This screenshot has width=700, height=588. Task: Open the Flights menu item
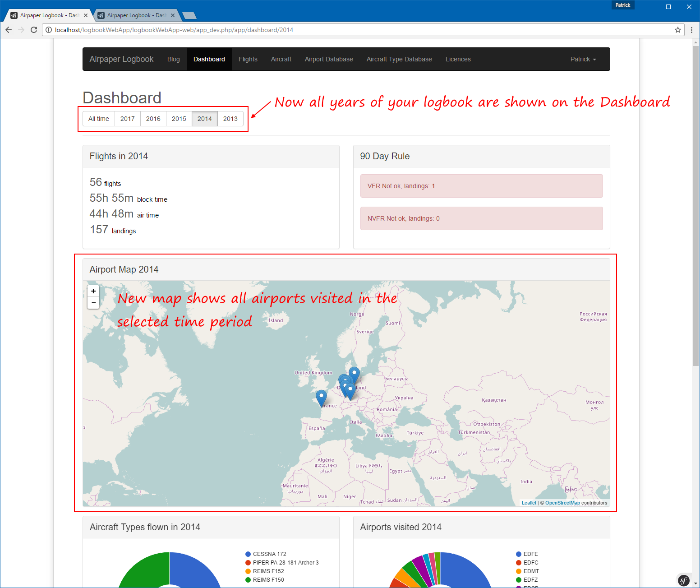click(x=248, y=59)
